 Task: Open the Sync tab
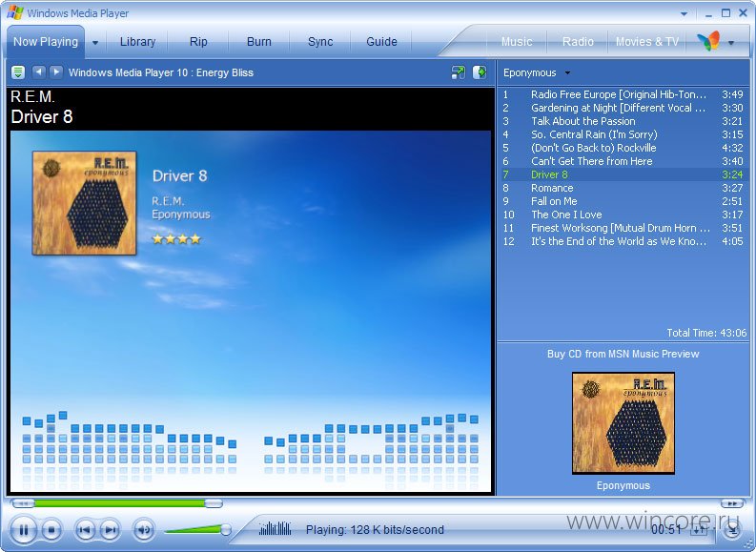(320, 42)
